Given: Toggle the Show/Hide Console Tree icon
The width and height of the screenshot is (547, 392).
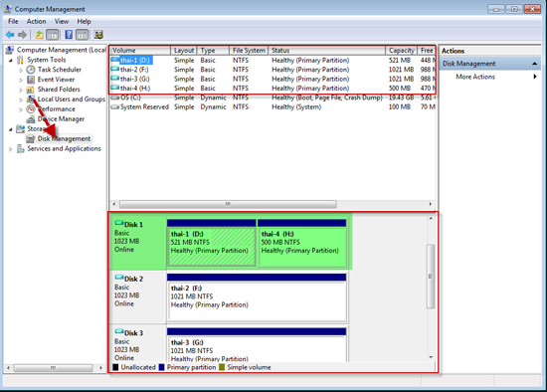Looking at the screenshot, I should point(53,35).
